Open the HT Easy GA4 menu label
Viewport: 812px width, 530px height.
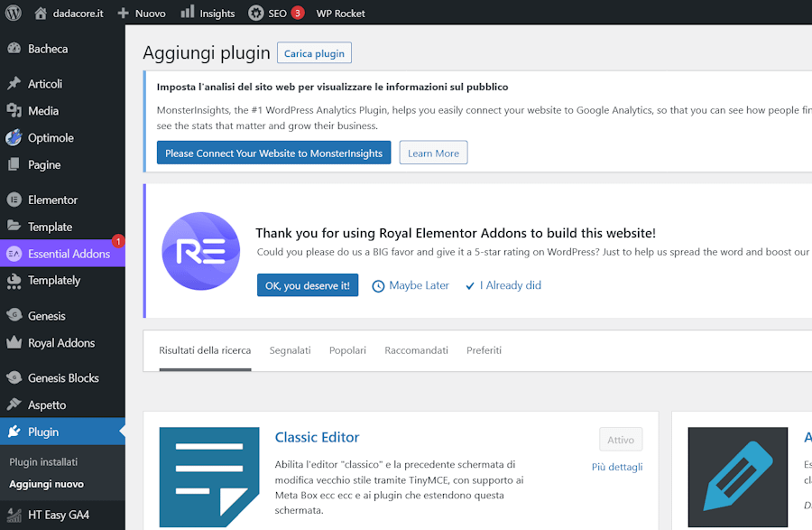pyautogui.click(x=59, y=515)
